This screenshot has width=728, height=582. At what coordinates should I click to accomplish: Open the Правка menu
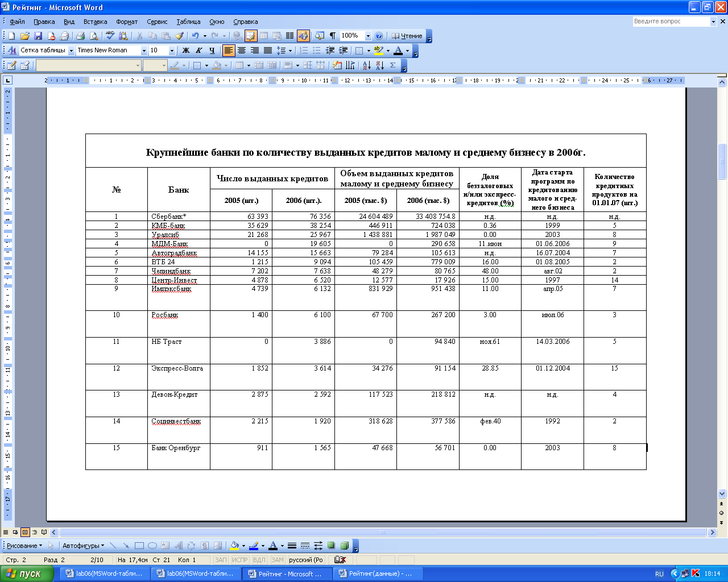pyautogui.click(x=44, y=22)
